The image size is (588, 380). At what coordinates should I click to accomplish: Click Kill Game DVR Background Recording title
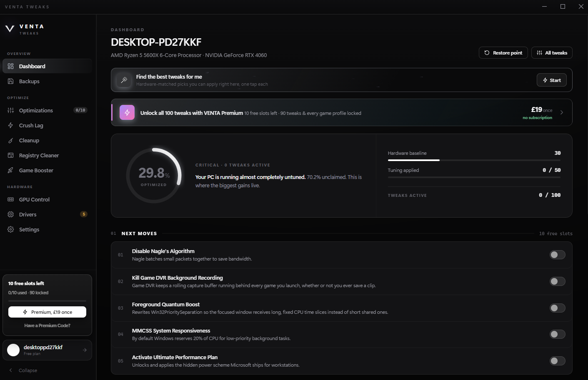(178, 278)
